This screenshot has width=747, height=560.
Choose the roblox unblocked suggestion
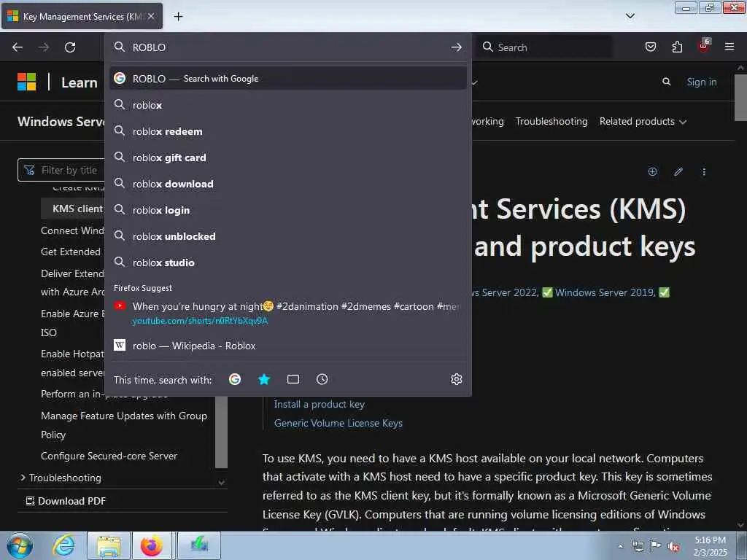pyautogui.click(x=287, y=236)
